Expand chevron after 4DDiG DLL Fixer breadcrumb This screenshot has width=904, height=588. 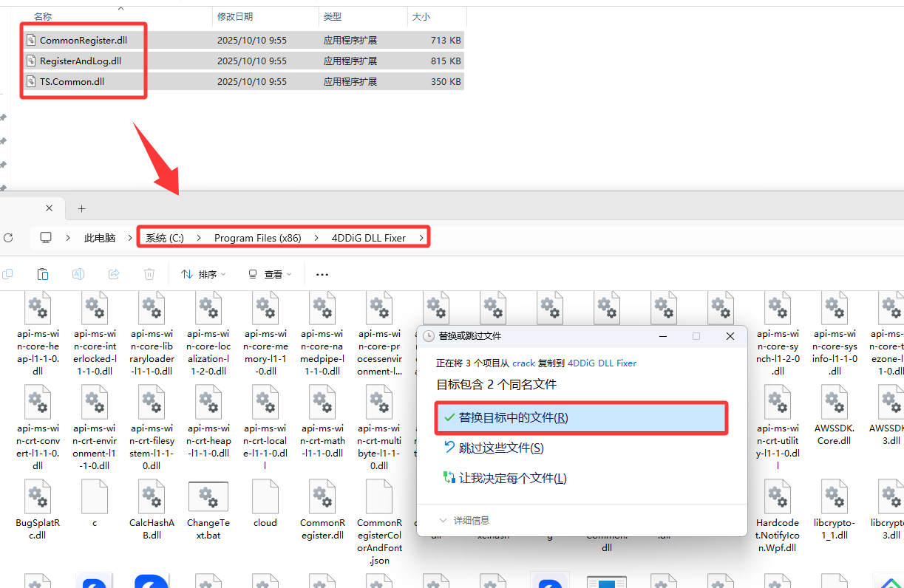pos(421,238)
